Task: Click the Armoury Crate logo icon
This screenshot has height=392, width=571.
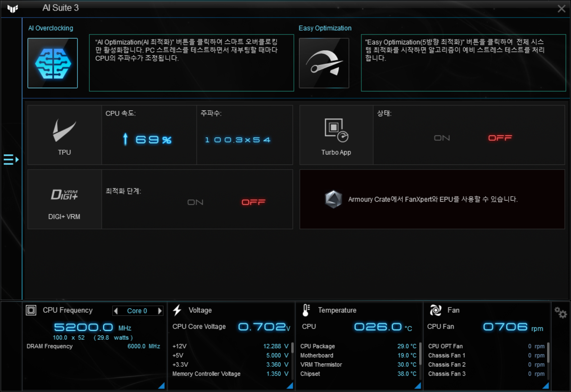Action: click(333, 199)
